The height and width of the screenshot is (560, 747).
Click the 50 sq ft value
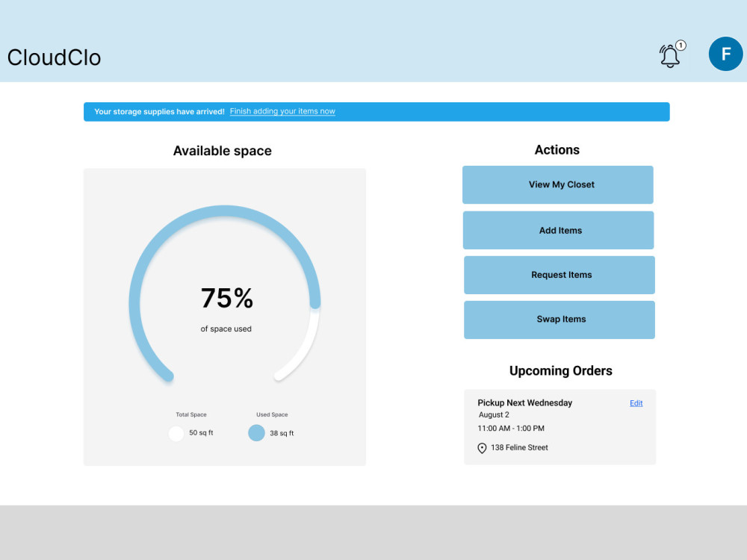click(x=201, y=433)
